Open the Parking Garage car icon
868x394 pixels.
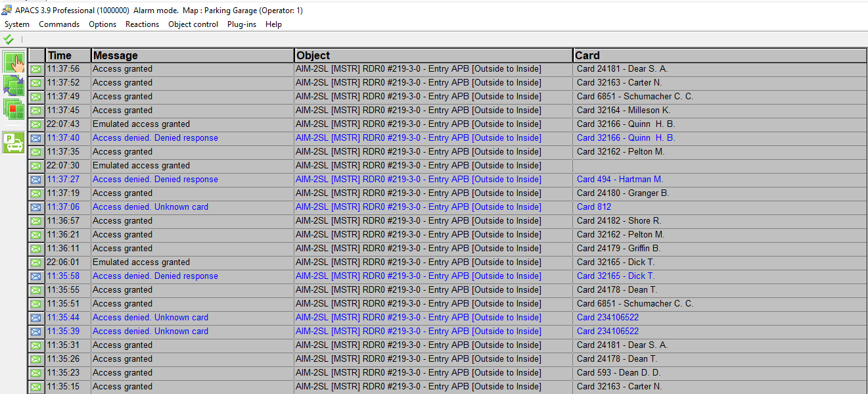(x=14, y=142)
